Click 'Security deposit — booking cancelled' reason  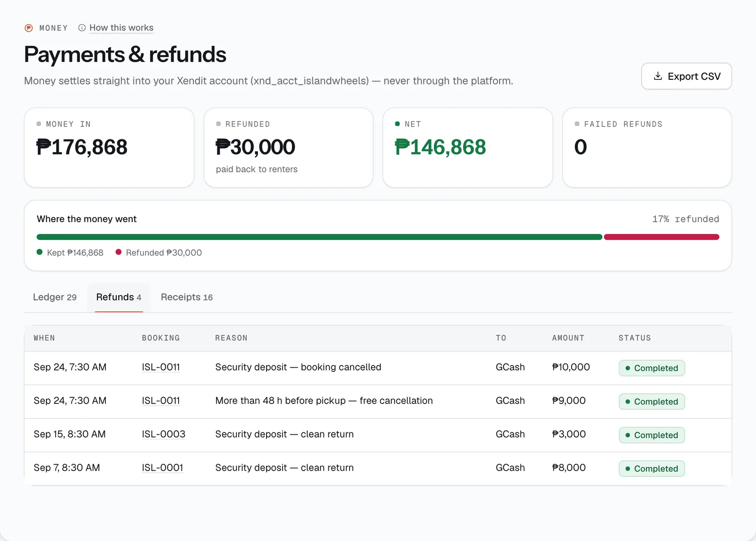(298, 367)
